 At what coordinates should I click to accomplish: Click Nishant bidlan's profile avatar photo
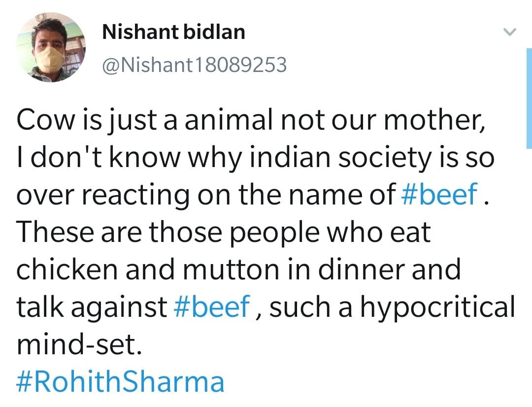[x=52, y=47]
